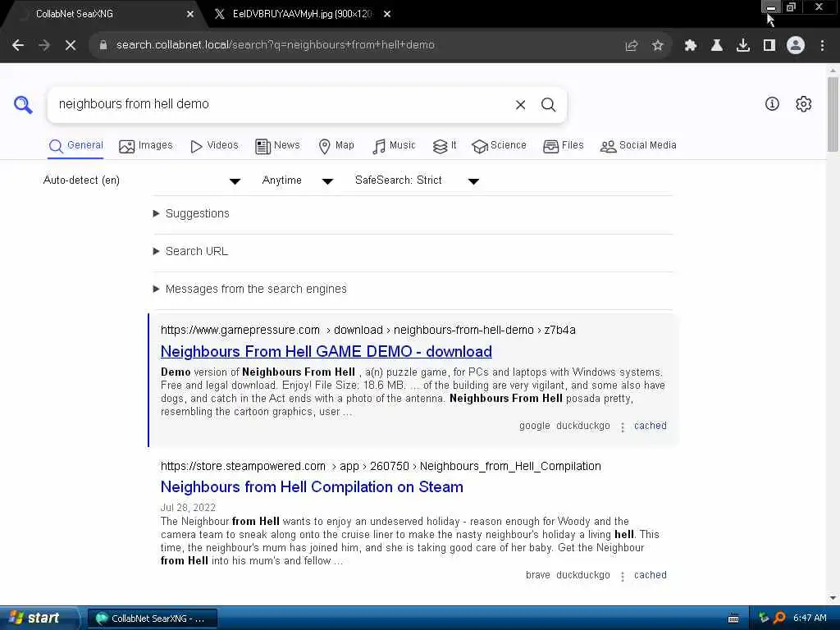The image size is (840, 630).
Task: Go back with the browser back arrow
Action: 18,45
